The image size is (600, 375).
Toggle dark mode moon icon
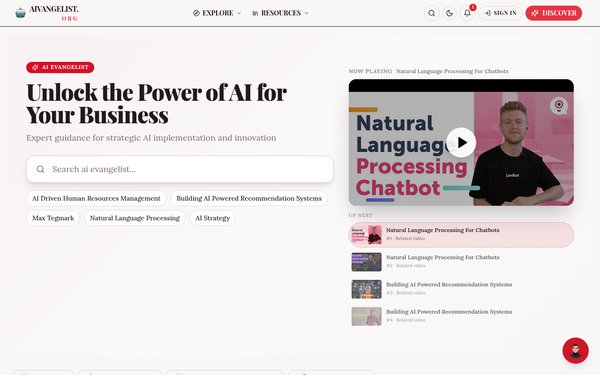[x=449, y=13]
